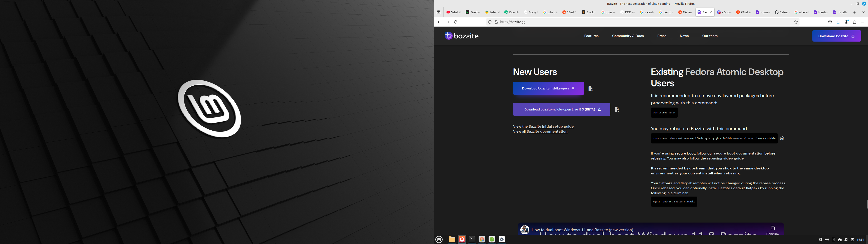Click the Firefox back arrow
The width and height of the screenshot is (868, 244).
pyautogui.click(x=439, y=22)
